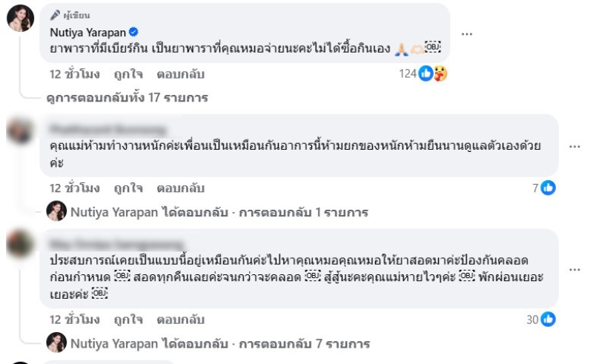Click the like reaction icon beside count 7

click(x=549, y=188)
